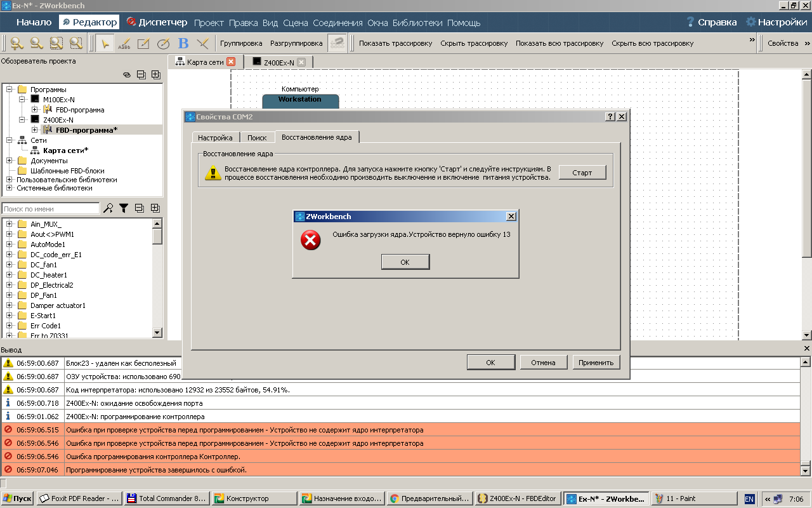Select the arrow pointer tool

click(x=105, y=43)
